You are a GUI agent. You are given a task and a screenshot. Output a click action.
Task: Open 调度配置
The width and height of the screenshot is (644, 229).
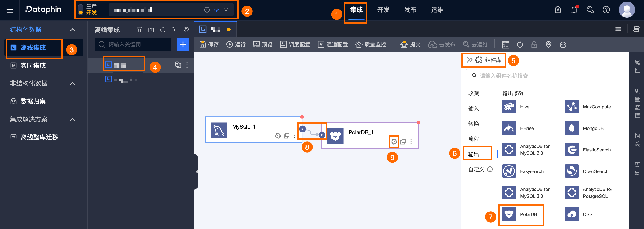click(295, 44)
